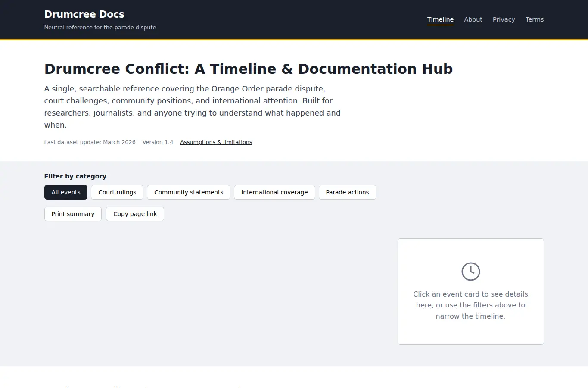This screenshot has width=588, height=388.
Task: Click the 'Click an event card' hint text
Action: pos(470,305)
